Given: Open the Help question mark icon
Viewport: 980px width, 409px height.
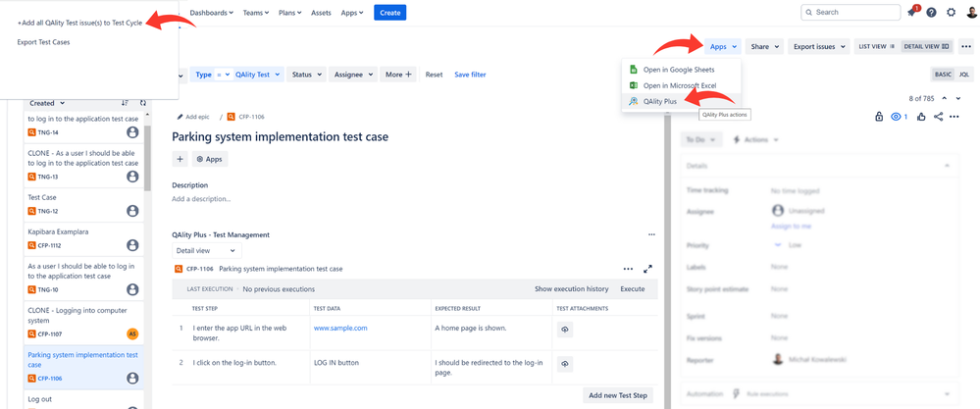Looking at the screenshot, I should tap(932, 12).
